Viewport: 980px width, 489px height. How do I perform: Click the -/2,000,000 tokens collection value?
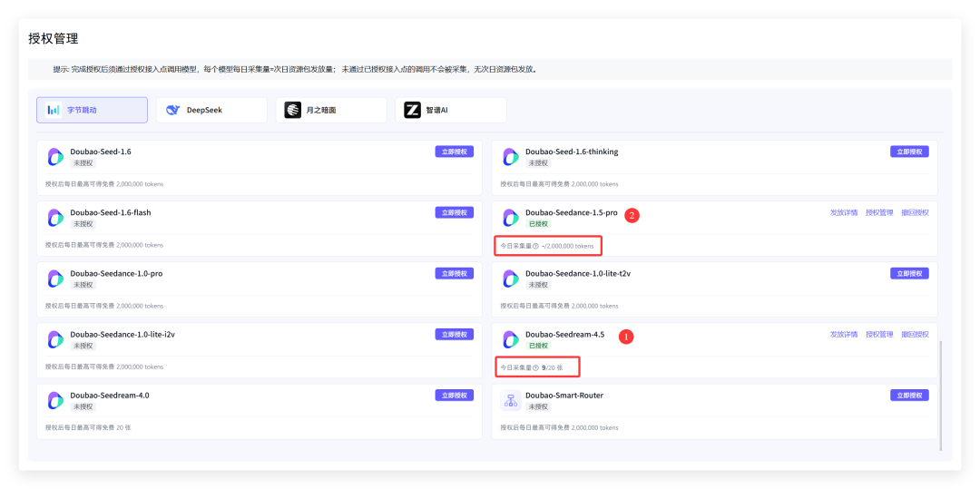click(x=567, y=246)
